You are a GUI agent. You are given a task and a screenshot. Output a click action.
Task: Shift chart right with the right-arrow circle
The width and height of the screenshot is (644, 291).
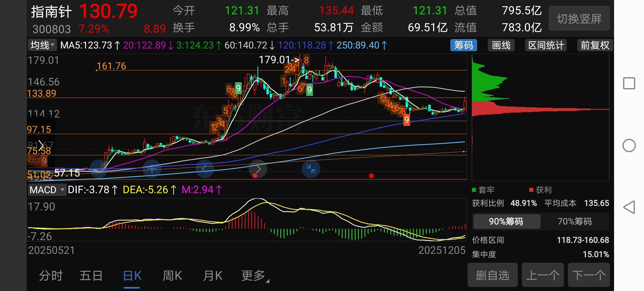click(258, 169)
